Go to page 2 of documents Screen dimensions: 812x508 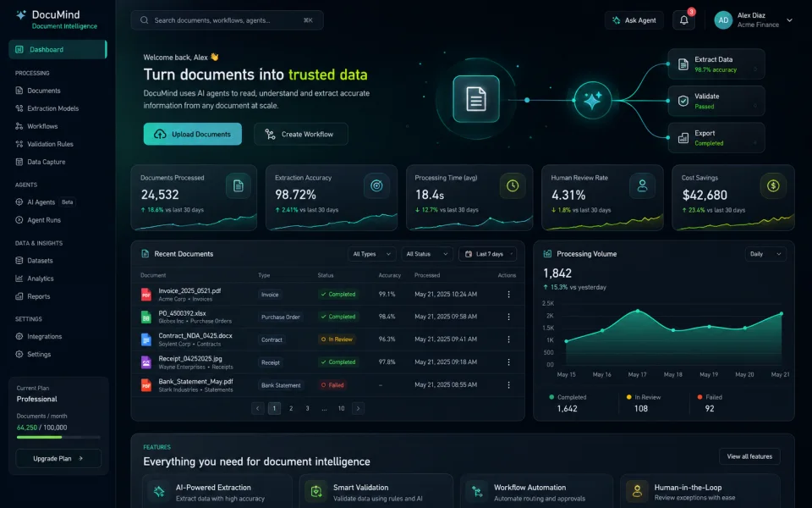click(291, 408)
